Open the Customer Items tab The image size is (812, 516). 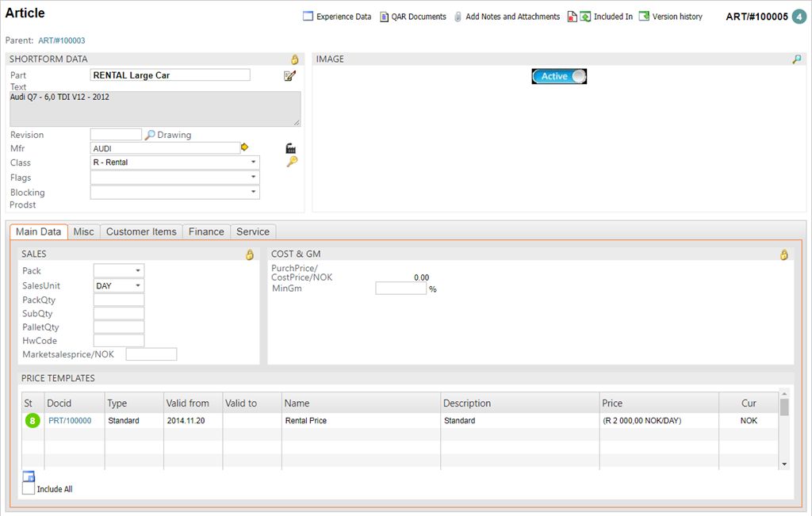pyautogui.click(x=141, y=231)
